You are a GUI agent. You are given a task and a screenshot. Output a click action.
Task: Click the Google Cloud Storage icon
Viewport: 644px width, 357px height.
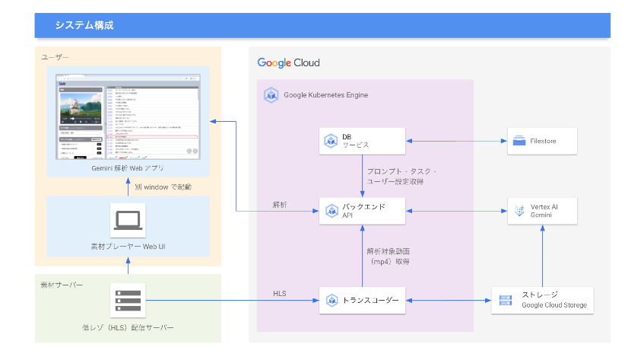click(506, 300)
